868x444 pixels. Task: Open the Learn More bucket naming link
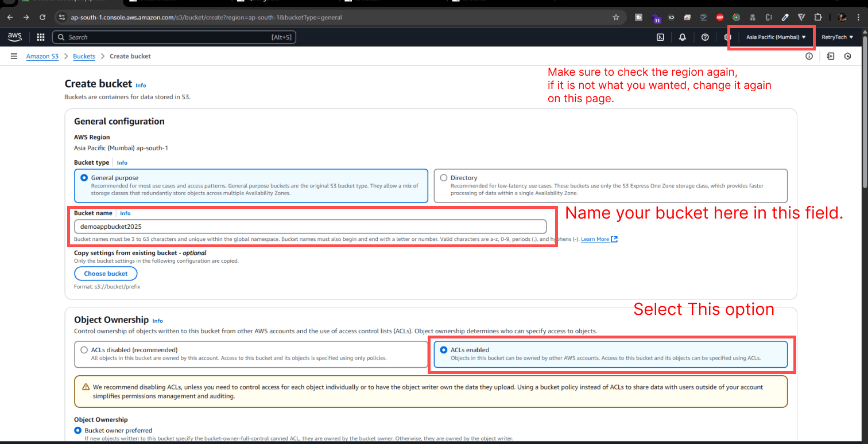click(x=596, y=239)
